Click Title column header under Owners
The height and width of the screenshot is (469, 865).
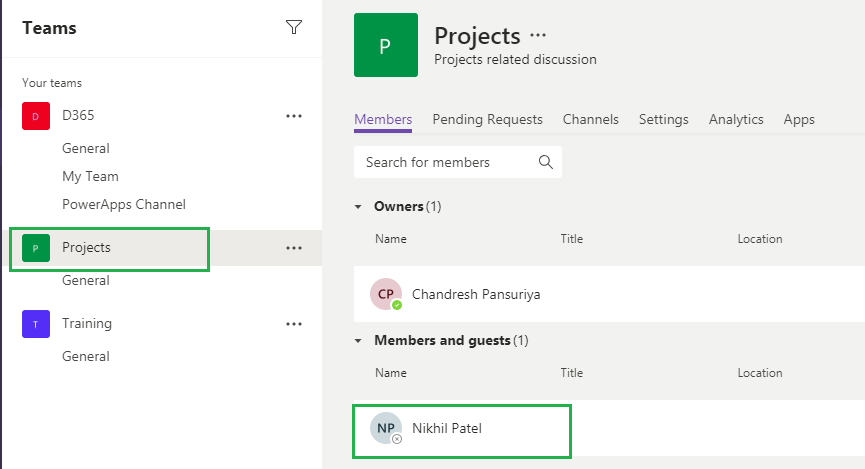pos(572,239)
